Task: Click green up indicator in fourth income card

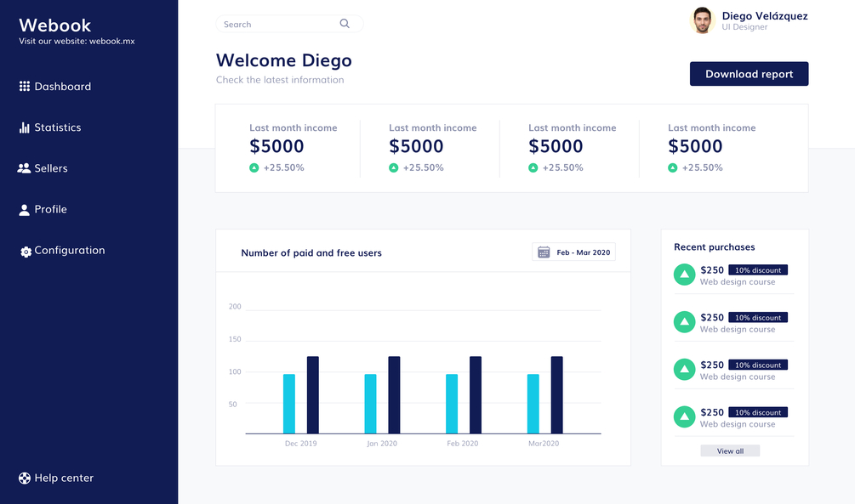Action: [673, 167]
